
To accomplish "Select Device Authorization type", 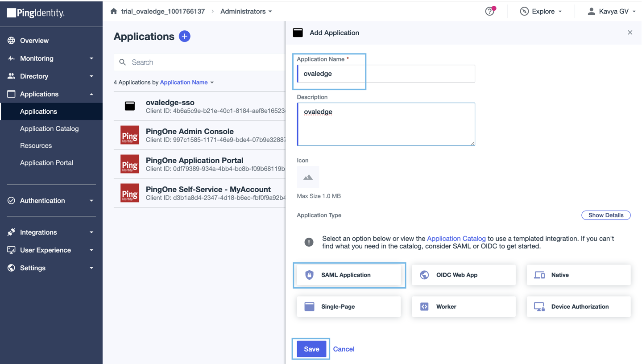I will [x=579, y=306].
